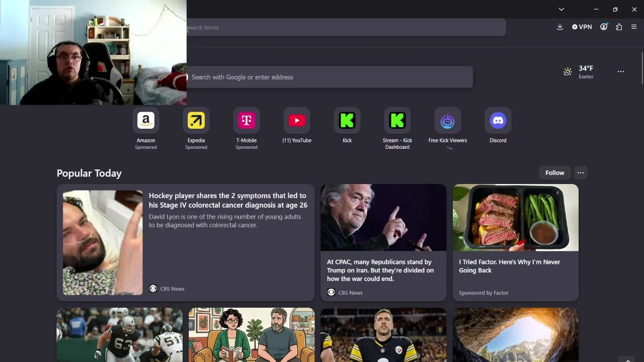
Task: Open the YouTube shortcut tile
Action: [x=297, y=121]
